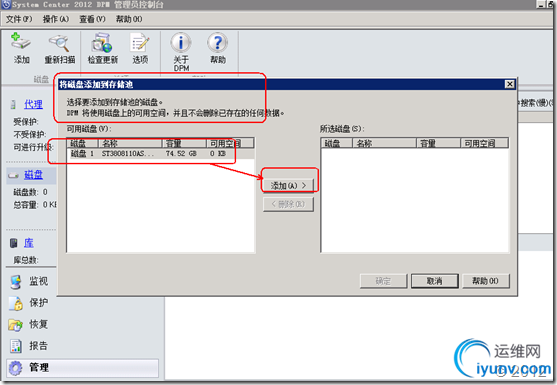Open the Monitoring (监视) navigation icon
The height and width of the screenshot is (385, 557).
16,282
